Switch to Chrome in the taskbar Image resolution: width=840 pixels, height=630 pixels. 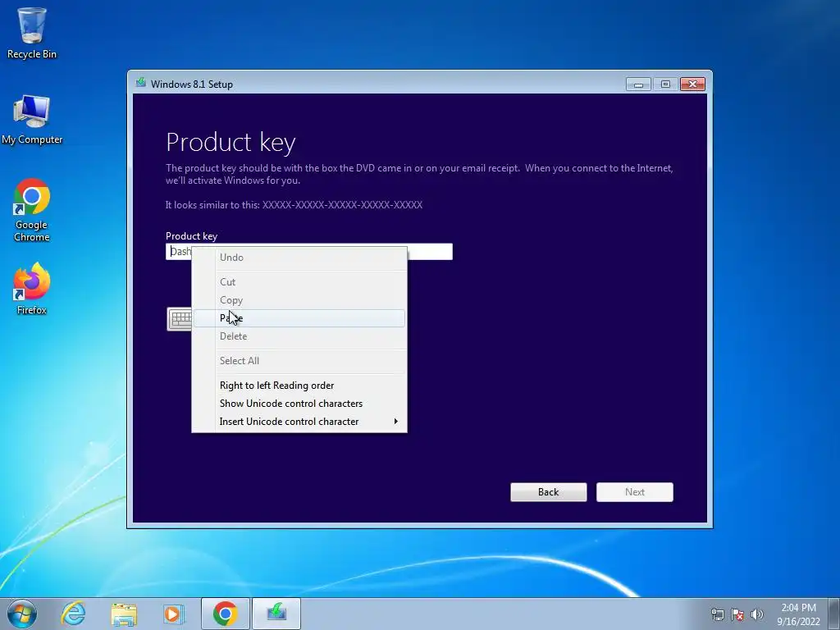tap(226, 614)
